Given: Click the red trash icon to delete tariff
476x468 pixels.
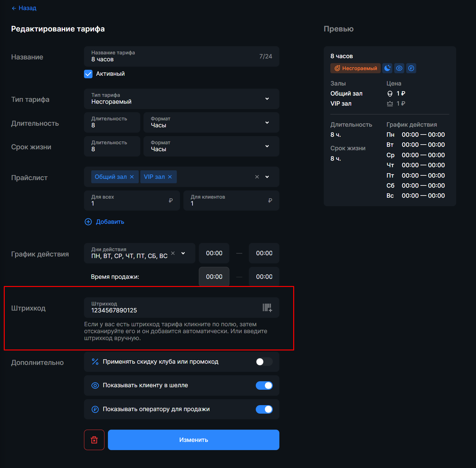Looking at the screenshot, I should [94, 440].
